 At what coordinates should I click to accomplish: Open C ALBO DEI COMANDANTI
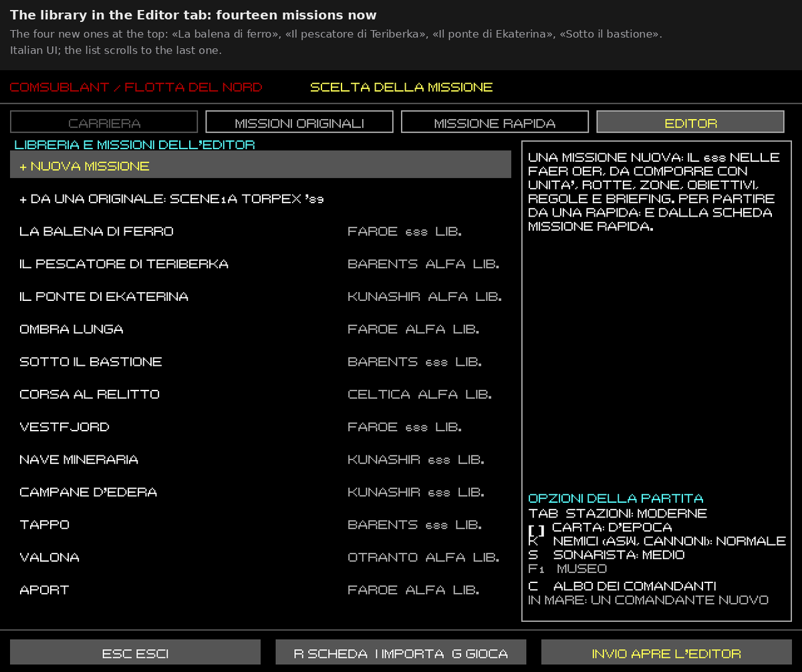pos(622,586)
